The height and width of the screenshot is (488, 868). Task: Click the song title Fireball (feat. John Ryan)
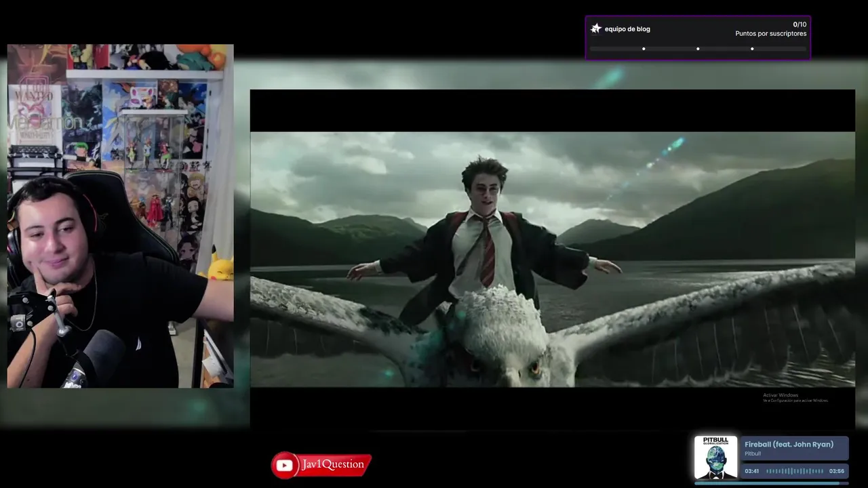(x=789, y=445)
